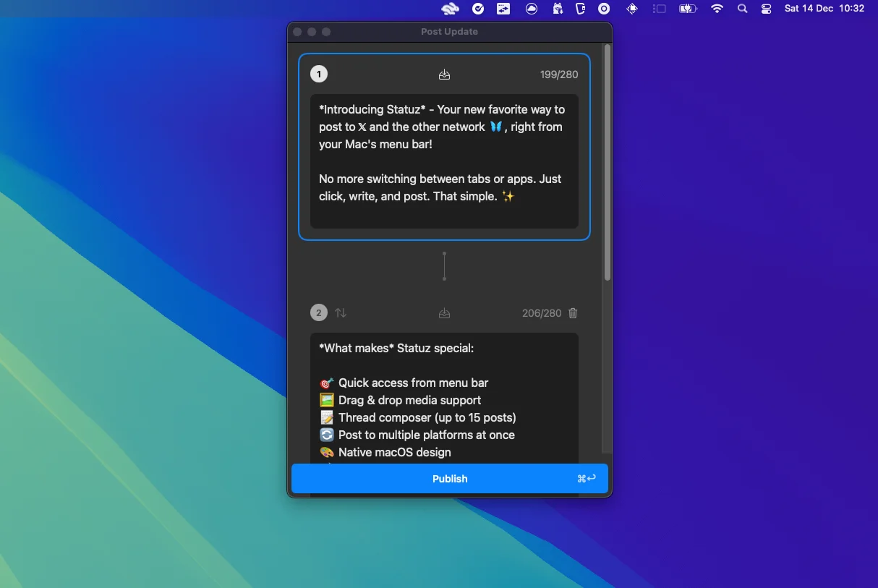Click the "Thread composer (up to 15 posts)" line

(418, 417)
